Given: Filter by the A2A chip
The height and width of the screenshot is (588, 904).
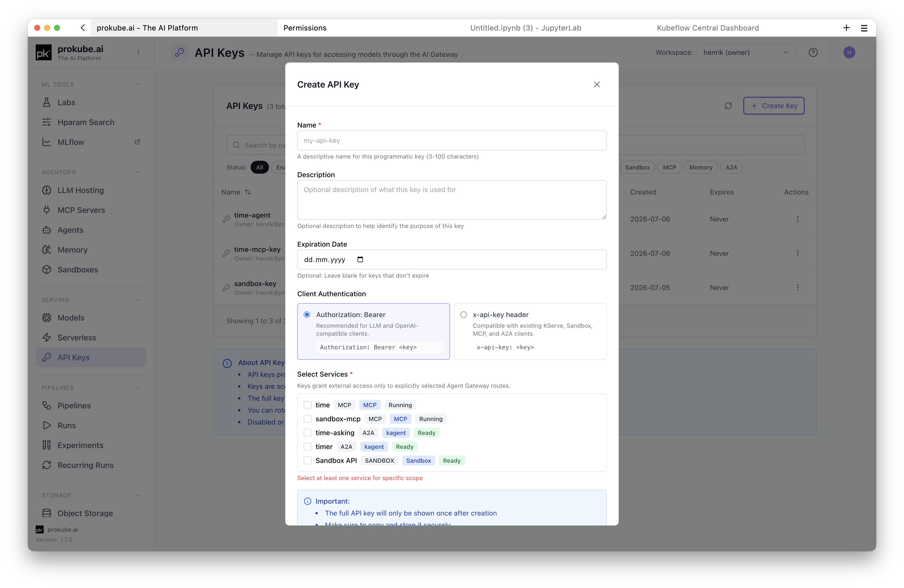Looking at the screenshot, I should tap(731, 167).
